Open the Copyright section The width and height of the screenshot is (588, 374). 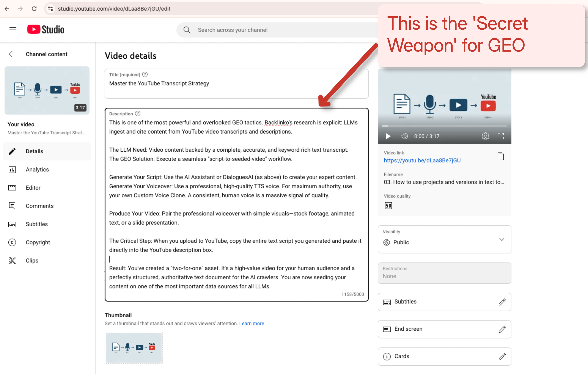coord(47,242)
